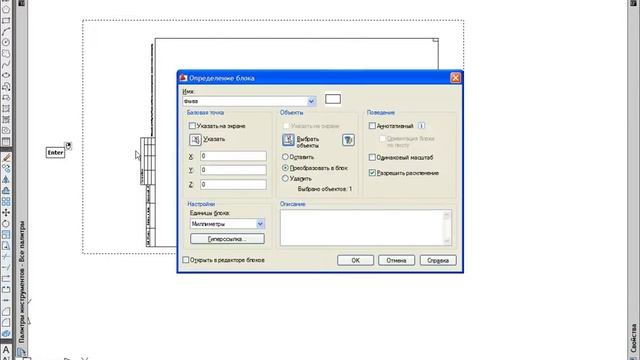Select the 'Оставить' radio option
The height and width of the screenshot is (360, 640).
point(285,157)
